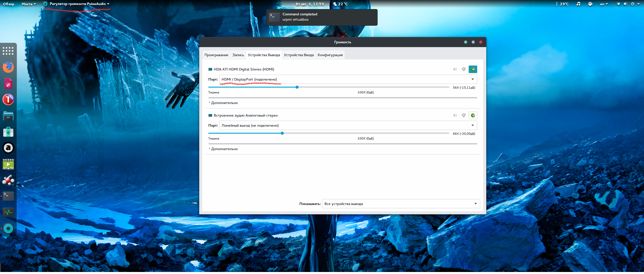
Task: Switch to the Проигрывание tab
Action: [x=216, y=55]
